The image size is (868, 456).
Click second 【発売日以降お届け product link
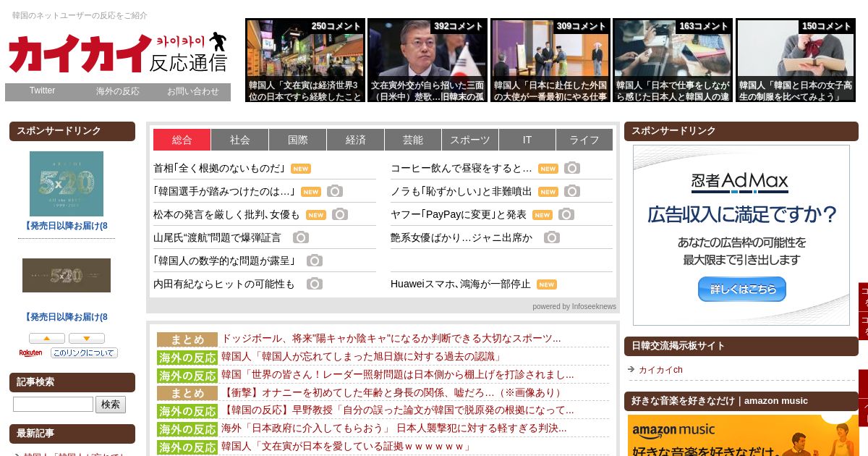coord(65,317)
